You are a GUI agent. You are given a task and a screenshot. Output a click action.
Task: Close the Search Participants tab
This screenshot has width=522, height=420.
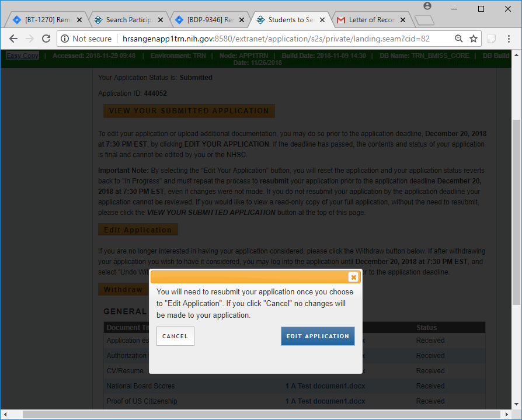[161, 20]
